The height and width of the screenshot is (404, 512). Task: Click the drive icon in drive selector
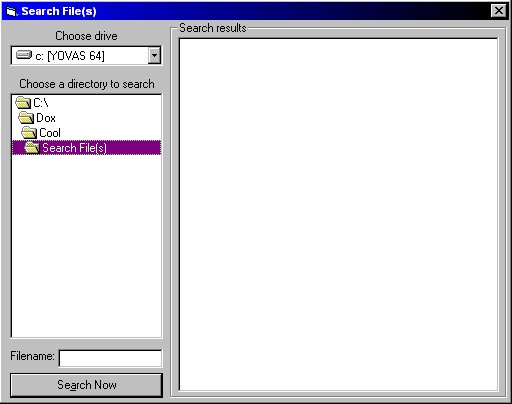tap(24, 55)
